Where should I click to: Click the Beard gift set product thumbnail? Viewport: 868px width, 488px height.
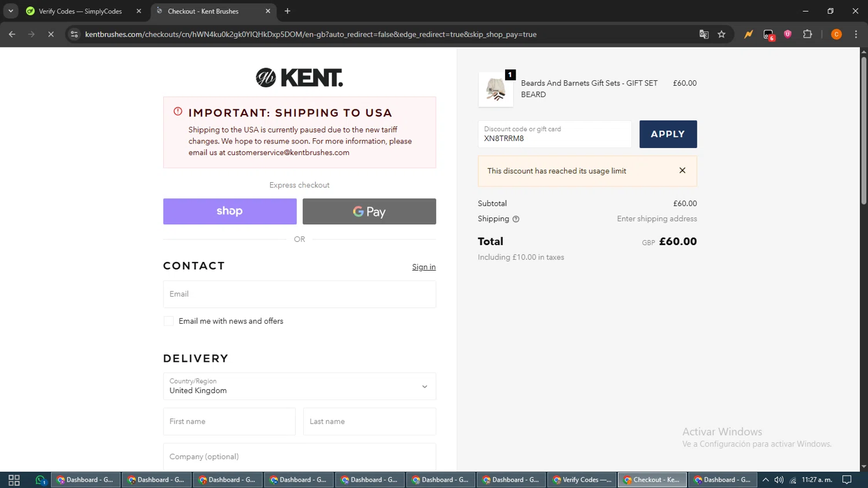click(496, 90)
